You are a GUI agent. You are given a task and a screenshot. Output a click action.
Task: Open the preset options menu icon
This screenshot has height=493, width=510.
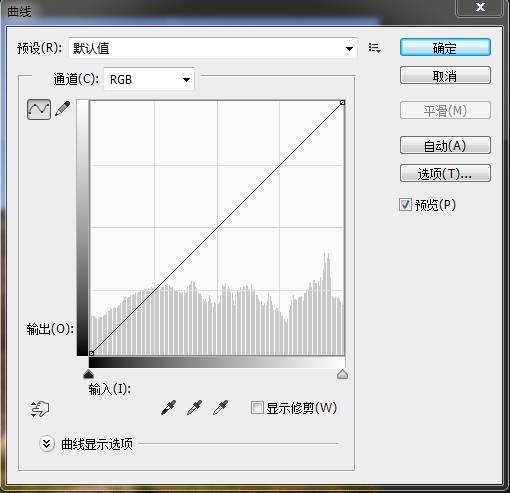click(x=375, y=48)
